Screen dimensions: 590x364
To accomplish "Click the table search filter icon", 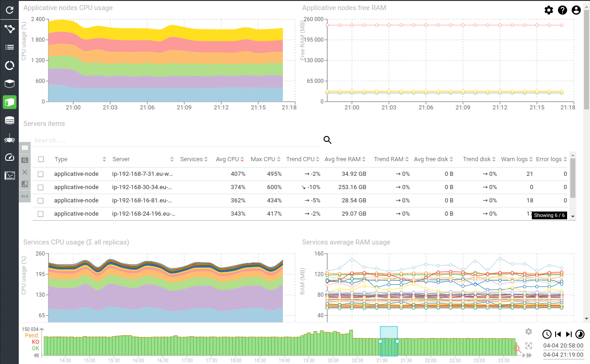I will (25, 160).
